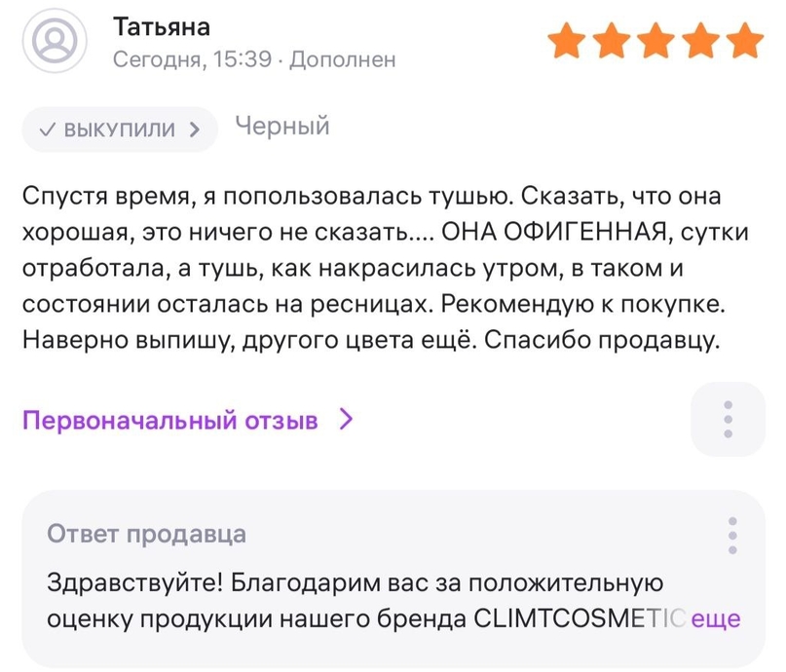This screenshot has height=672, width=786.
Task: Expand the Выкупили badge chevron
Action: (x=195, y=129)
